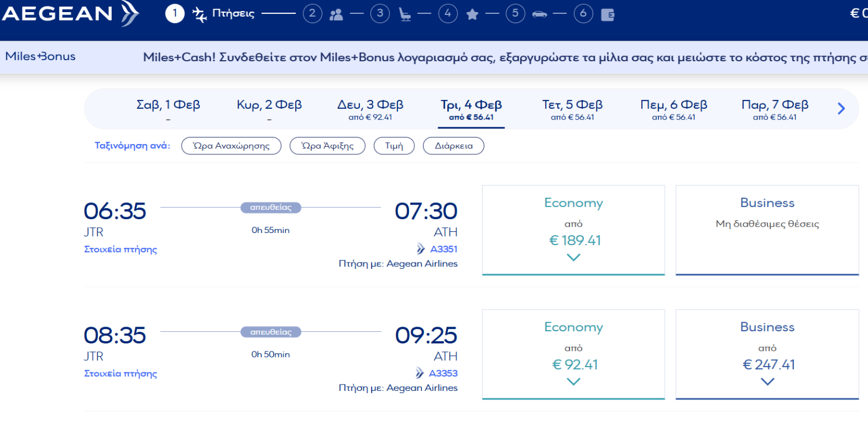Sort flights by Τιμή
Screen dimensions: 868x429
(x=394, y=146)
